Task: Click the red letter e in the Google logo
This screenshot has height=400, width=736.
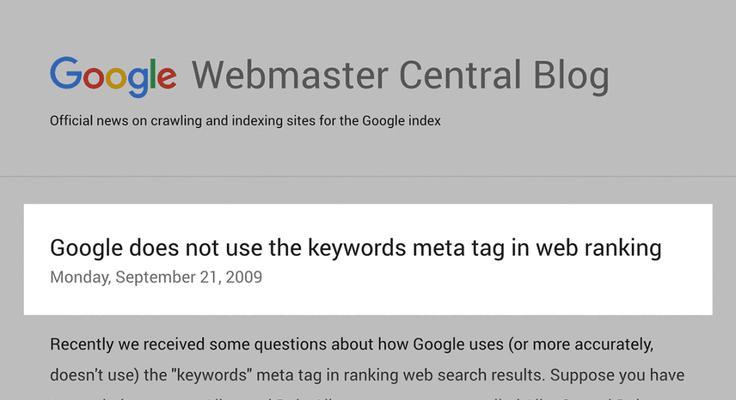Action: (167, 78)
